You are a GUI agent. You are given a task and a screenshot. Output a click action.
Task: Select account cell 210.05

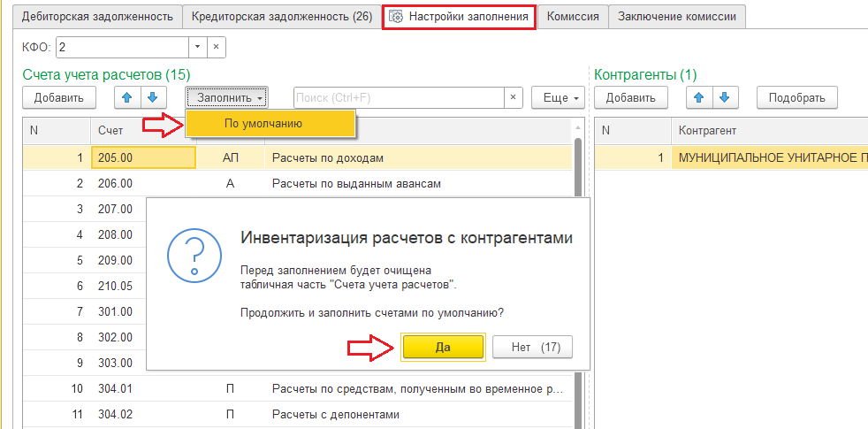pos(119,286)
